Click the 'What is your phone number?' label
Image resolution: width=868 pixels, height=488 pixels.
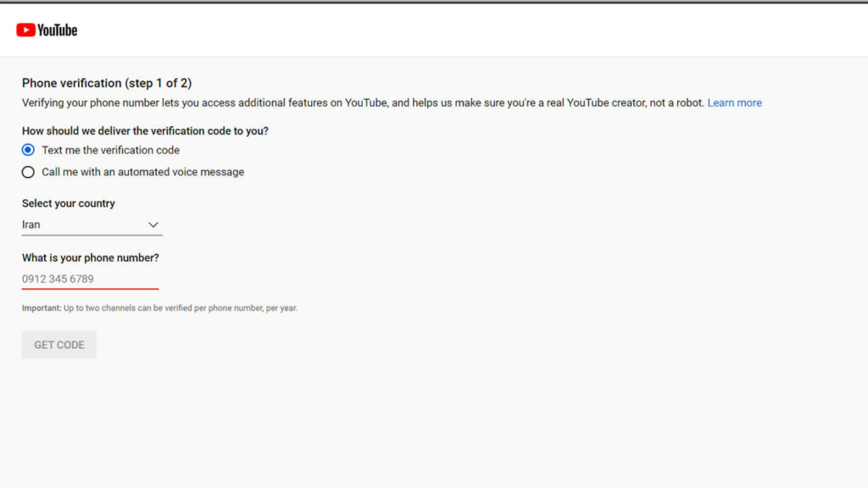[91, 258]
